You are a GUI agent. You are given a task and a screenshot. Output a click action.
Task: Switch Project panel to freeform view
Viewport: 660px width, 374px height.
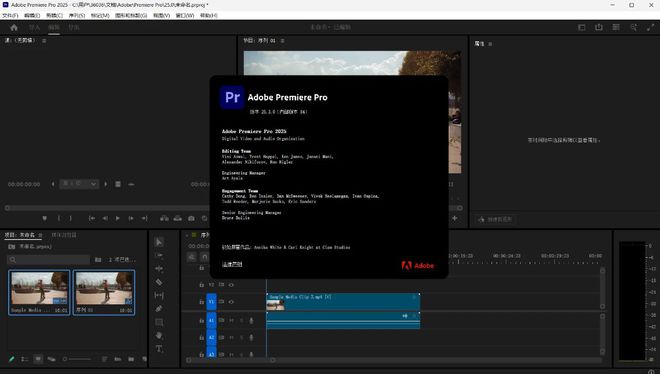coord(51,359)
